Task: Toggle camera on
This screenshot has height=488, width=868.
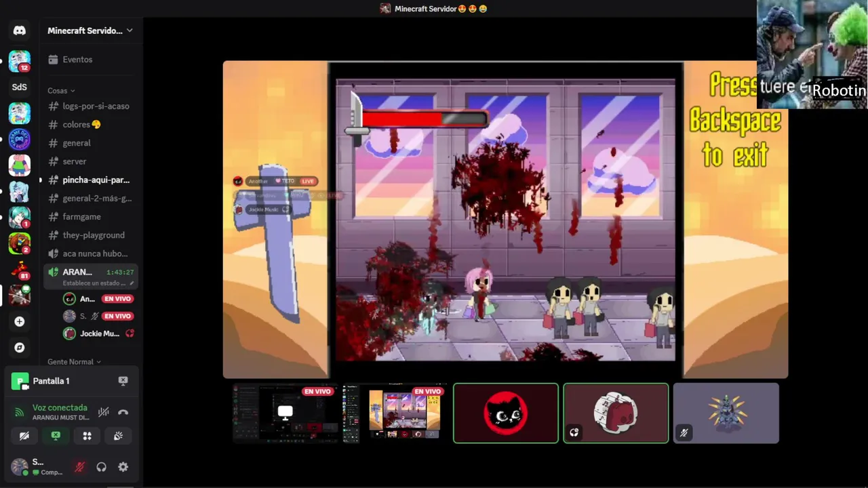Action: [24, 436]
